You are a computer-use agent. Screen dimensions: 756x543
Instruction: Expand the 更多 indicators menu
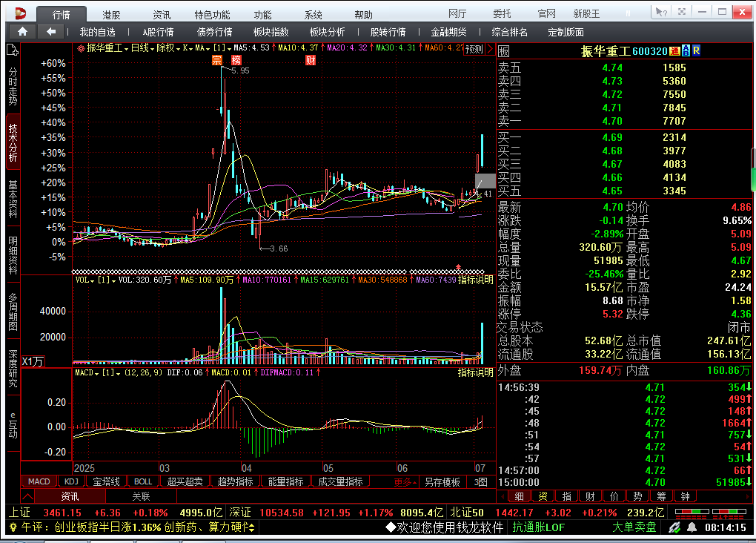(x=405, y=481)
